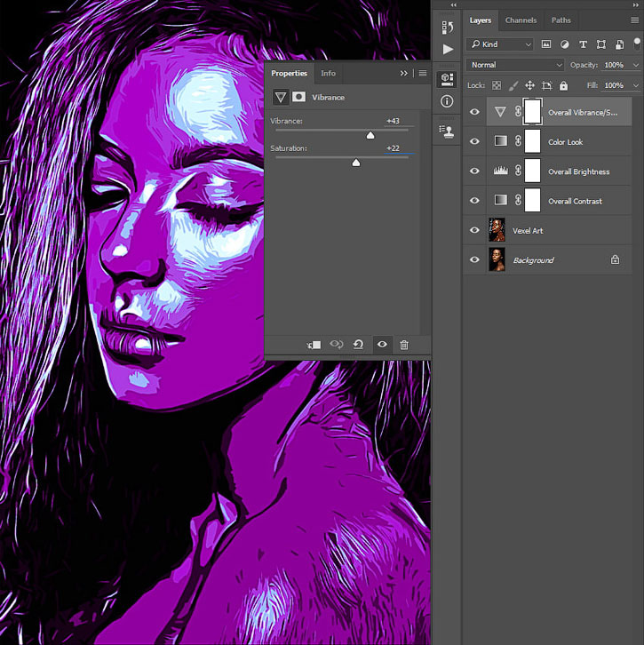Expand Properties panel double-arrow chevrons
This screenshot has height=645, width=644.
tap(404, 73)
